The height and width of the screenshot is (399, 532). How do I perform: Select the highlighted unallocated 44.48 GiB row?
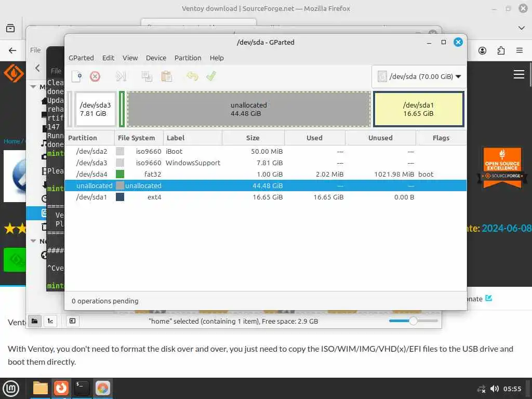(x=265, y=185)
